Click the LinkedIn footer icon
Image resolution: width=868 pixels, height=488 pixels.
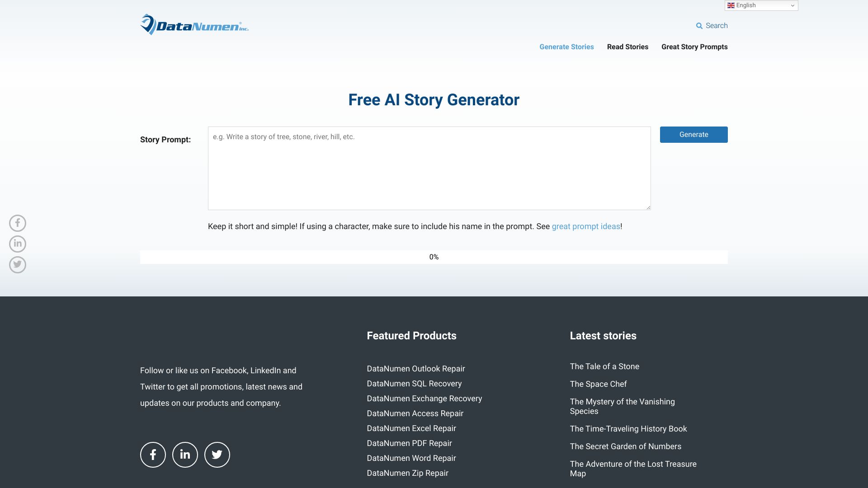pos(185,455)
